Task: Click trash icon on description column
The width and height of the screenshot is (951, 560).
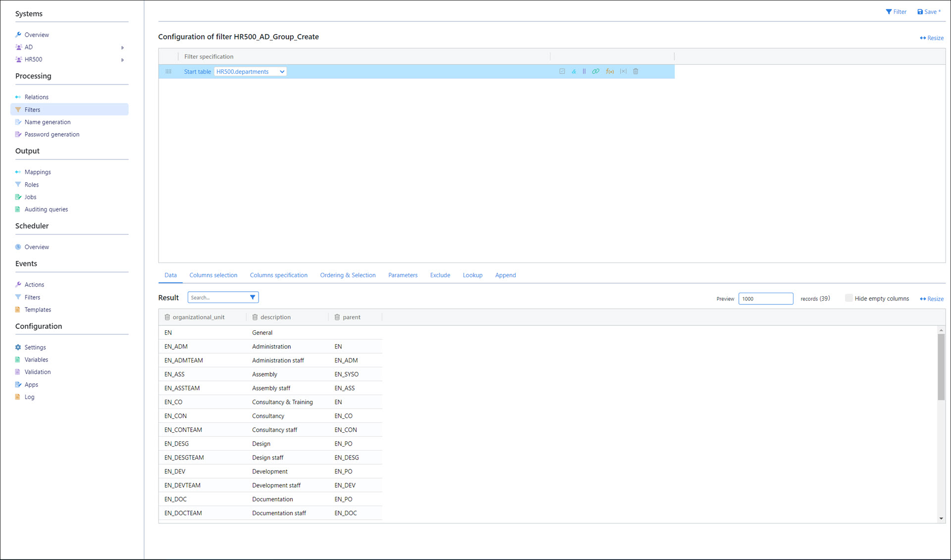Action: pyautogui.click(x=255, y=317)
